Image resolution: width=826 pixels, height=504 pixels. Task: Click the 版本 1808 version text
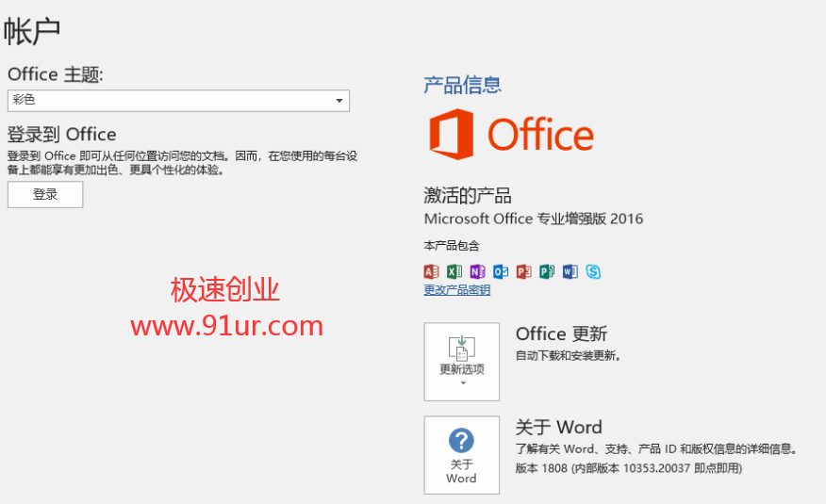628,468
